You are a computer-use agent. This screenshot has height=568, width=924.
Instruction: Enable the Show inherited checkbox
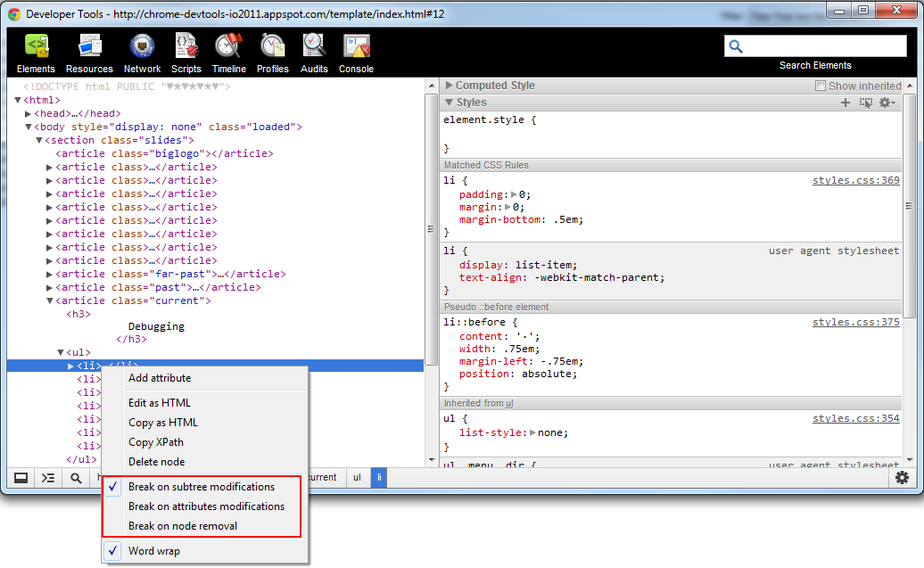click(821, 86)
